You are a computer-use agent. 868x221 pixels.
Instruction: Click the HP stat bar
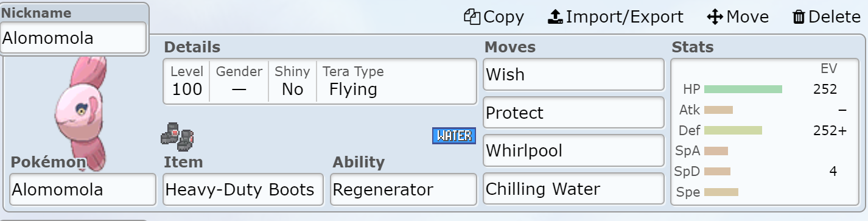(x=743, y=89)
